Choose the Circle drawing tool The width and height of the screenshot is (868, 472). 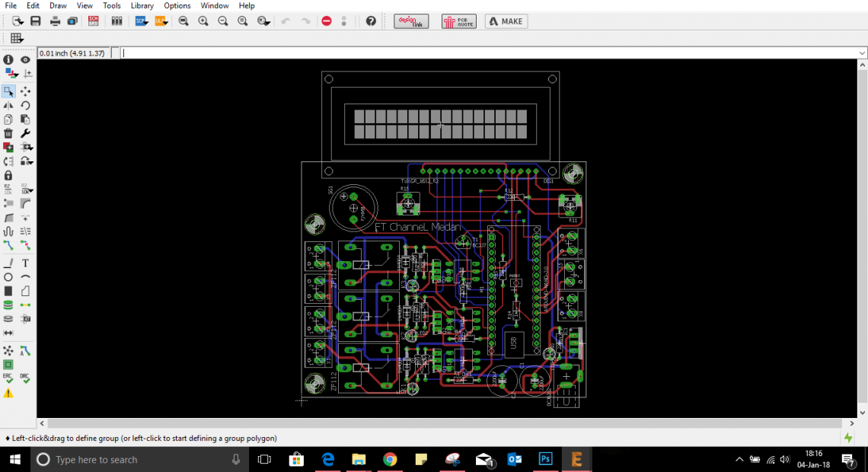coord(8,277)
